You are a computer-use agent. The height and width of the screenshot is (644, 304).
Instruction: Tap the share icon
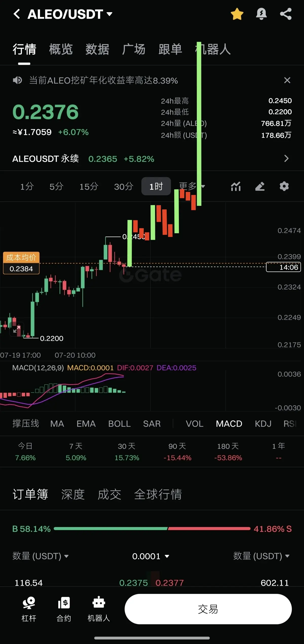[286, 14]
